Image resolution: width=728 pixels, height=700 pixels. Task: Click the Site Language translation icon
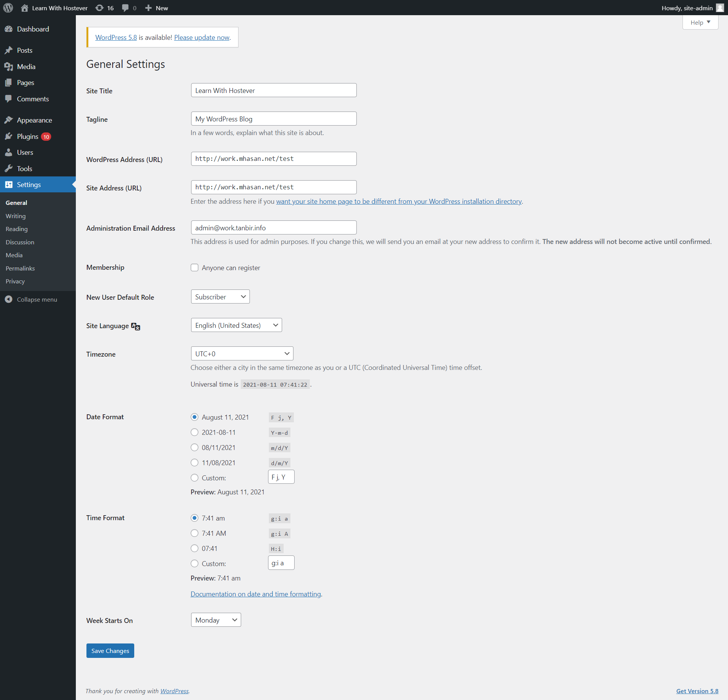(136, 326)
